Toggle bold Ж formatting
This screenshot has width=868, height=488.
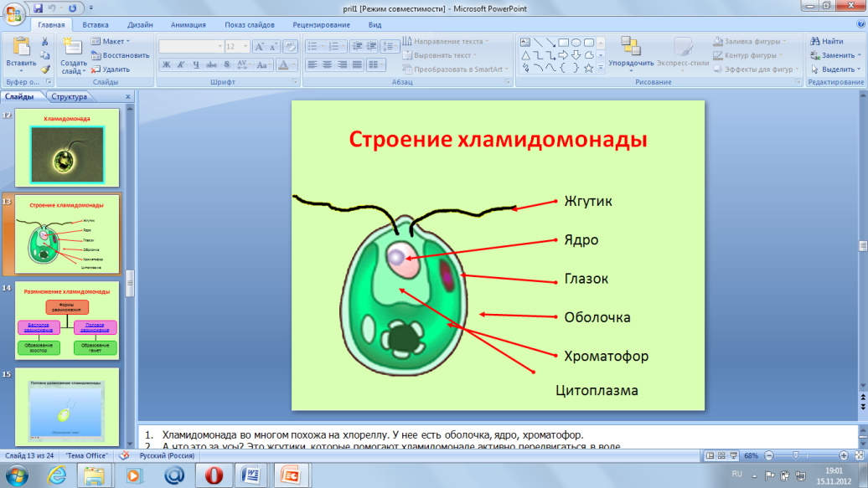click(x=166, y=64)
